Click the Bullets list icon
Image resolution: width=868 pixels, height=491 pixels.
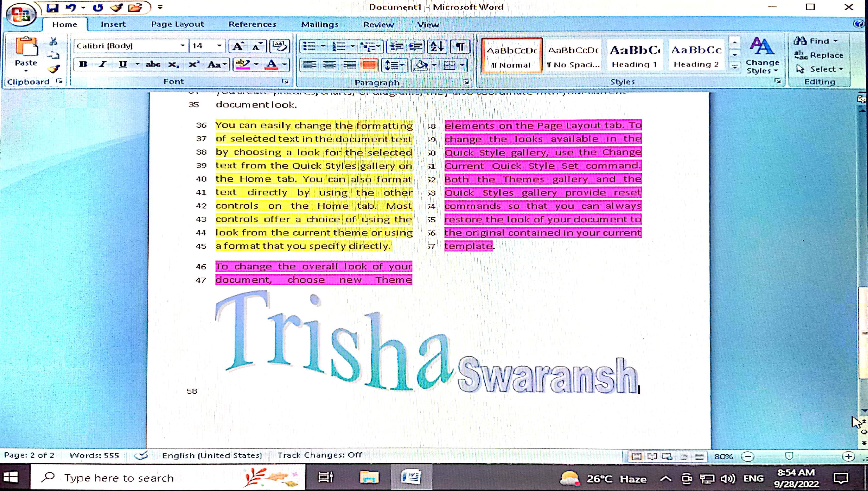click(309, 46)
